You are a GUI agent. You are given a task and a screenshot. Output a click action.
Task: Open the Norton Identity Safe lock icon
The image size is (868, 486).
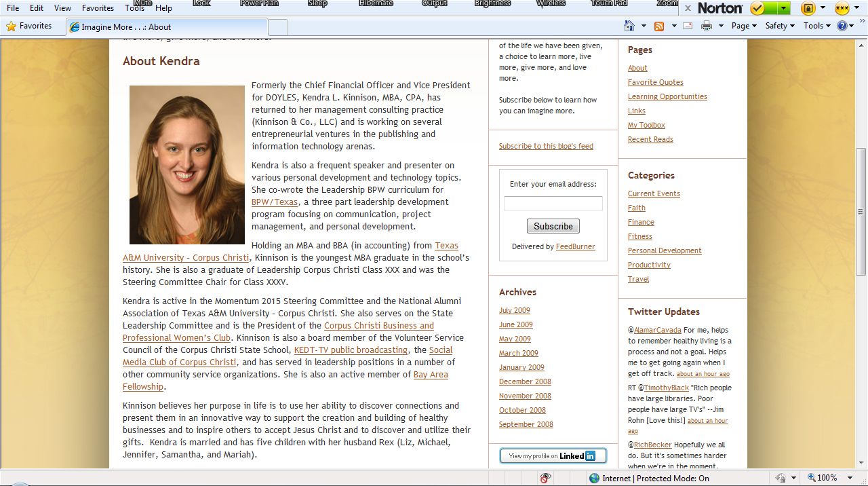[808, 8]
